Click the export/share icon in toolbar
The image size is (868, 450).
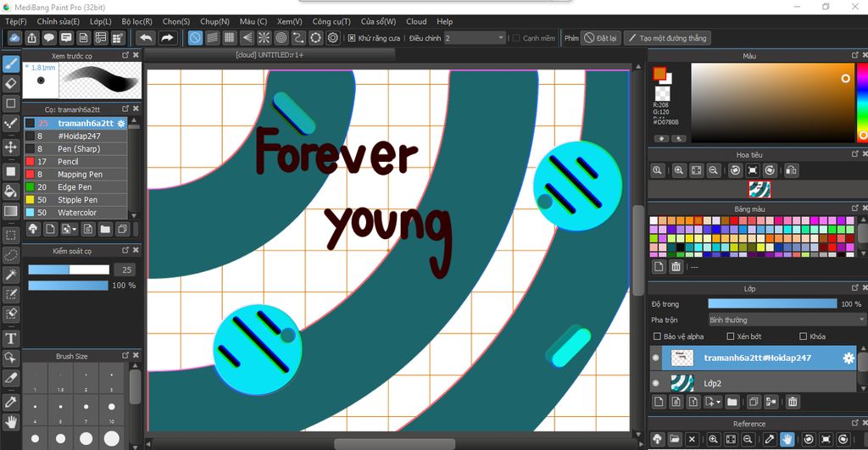point(32,37)
